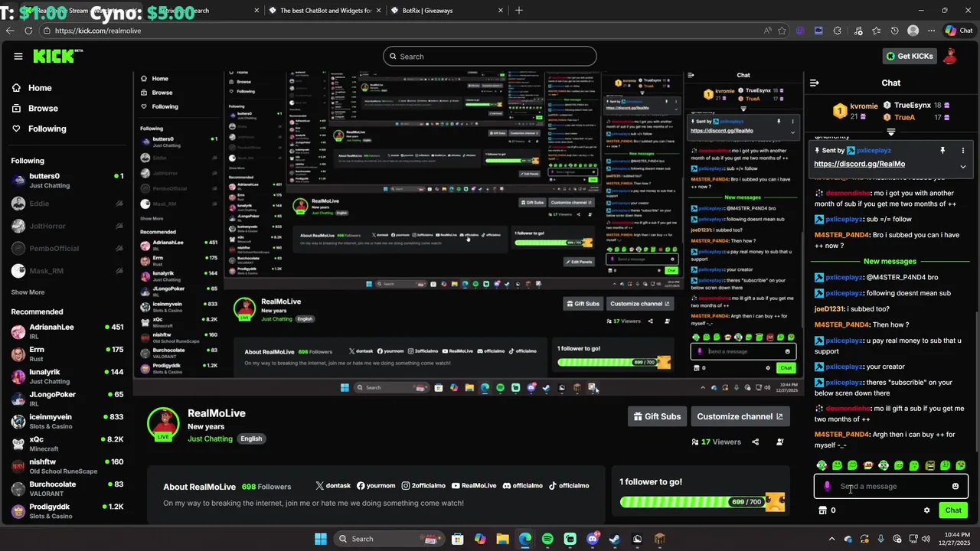Click Customize channel button
This screenshot has width=980, height=551.
tap(740, 416)
